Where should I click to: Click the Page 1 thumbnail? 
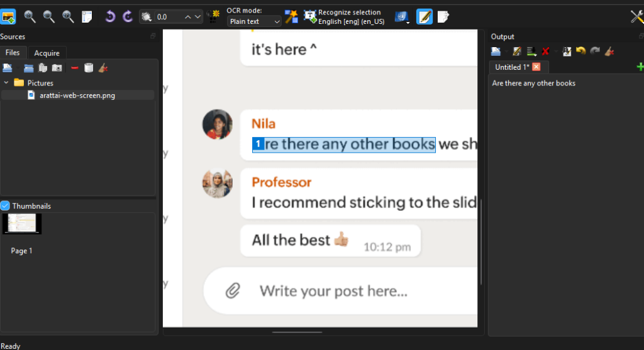22,224
